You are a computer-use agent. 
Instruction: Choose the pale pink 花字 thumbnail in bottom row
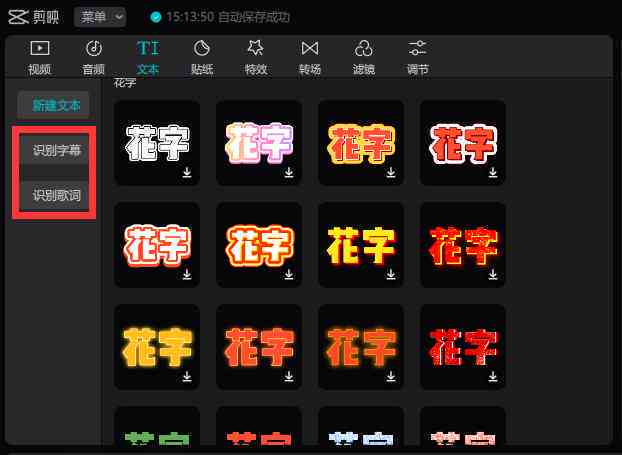pyautogui.click(x=463, y=426)
